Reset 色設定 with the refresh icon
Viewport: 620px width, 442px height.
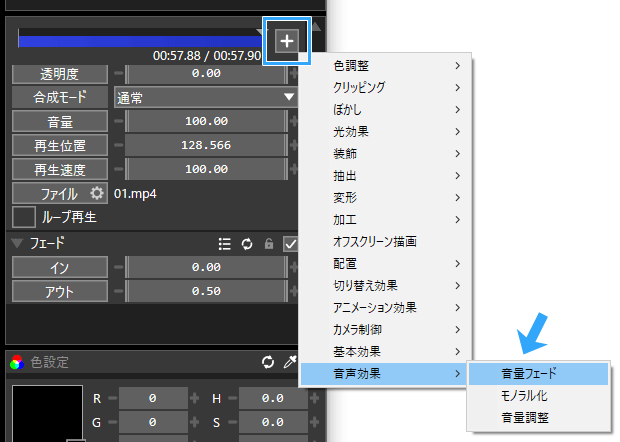point(268,362)
